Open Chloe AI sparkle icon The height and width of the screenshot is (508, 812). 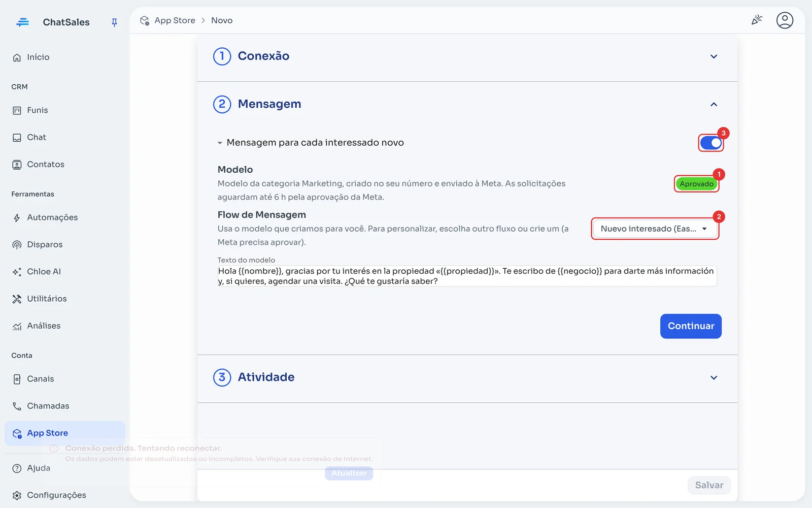(x=17, y=272)
